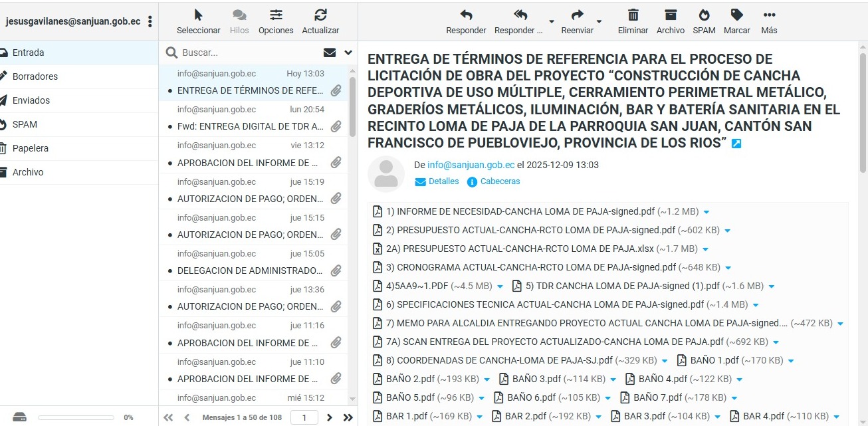Open message in new window icon
This screenshot has width=868, height=426.
(736, 144)
